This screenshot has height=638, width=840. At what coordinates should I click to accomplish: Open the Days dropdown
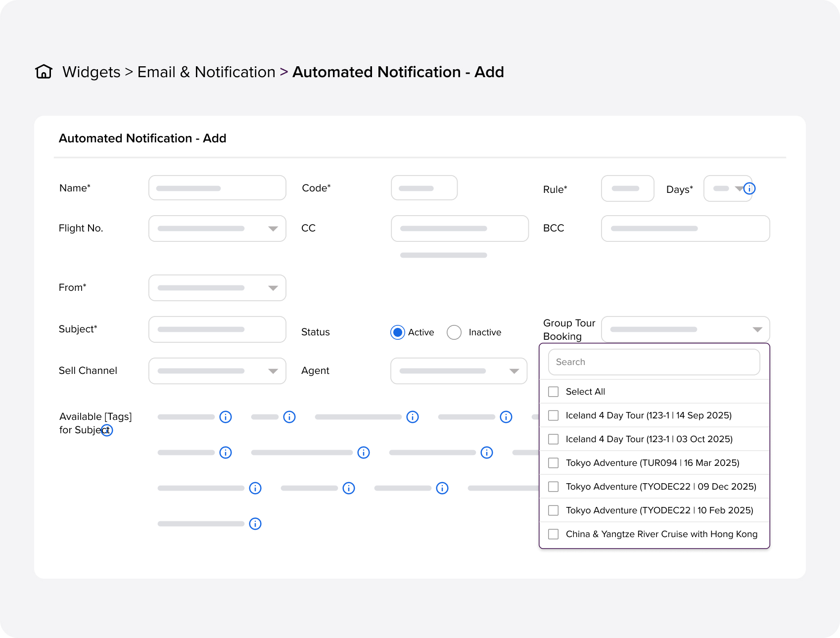click(x=728, y=188)
